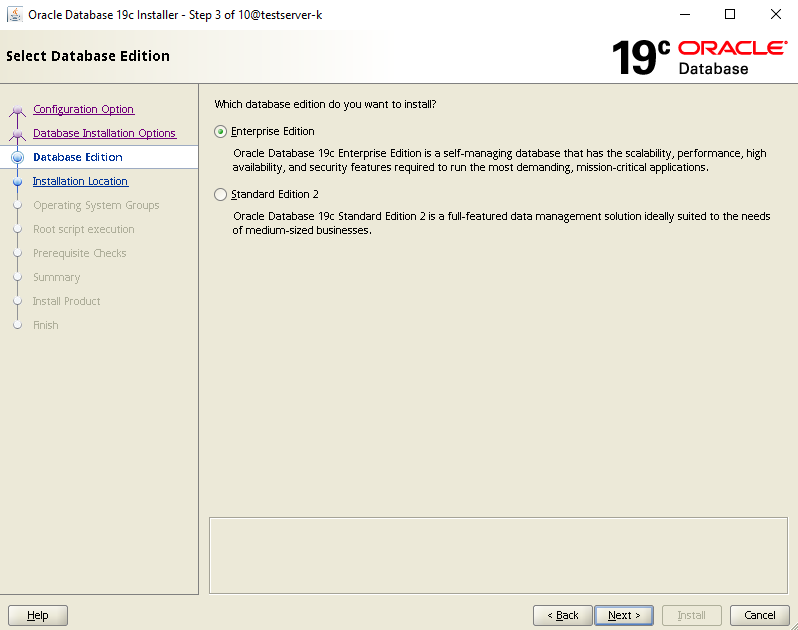
Task: Click the Standard Edition 2 description text
Action: coord(501,223)
